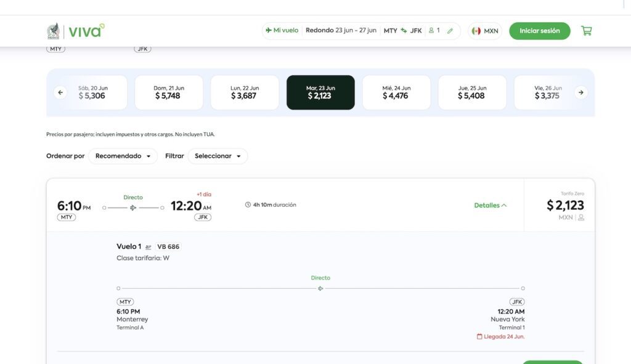631x364 pixels.
Task: Click the pencil edit search icon
Action: [450, 31]
